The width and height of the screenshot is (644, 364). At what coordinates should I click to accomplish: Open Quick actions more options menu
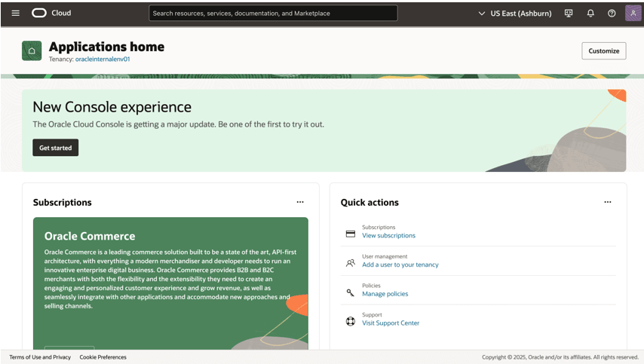point(608,202)
